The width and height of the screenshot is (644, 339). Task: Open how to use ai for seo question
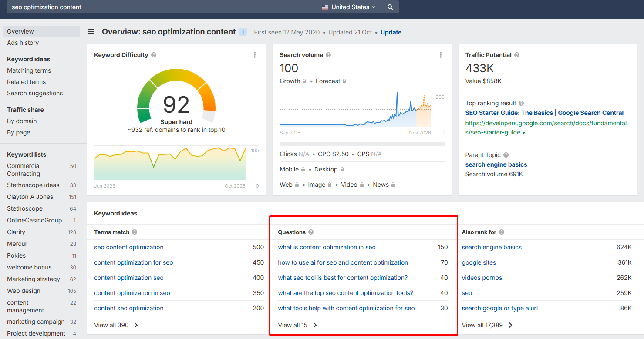(343, 262)
